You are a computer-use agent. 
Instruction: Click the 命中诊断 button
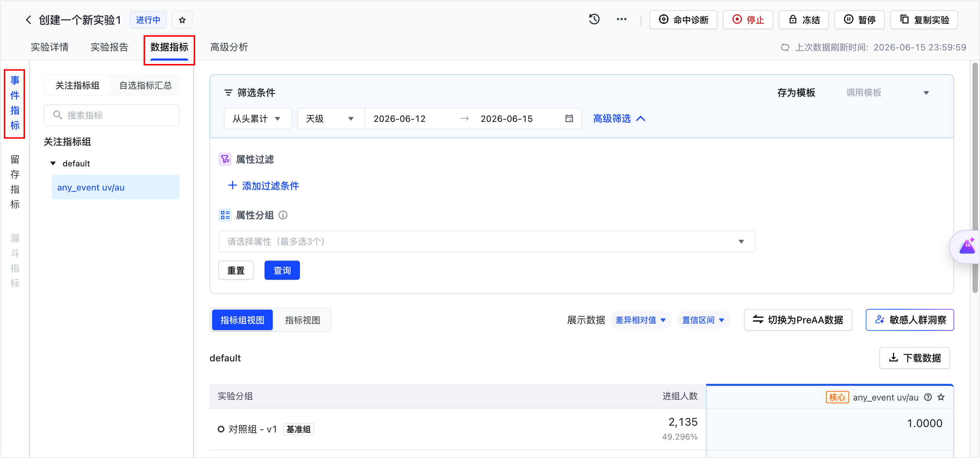(x=683, y=20)
